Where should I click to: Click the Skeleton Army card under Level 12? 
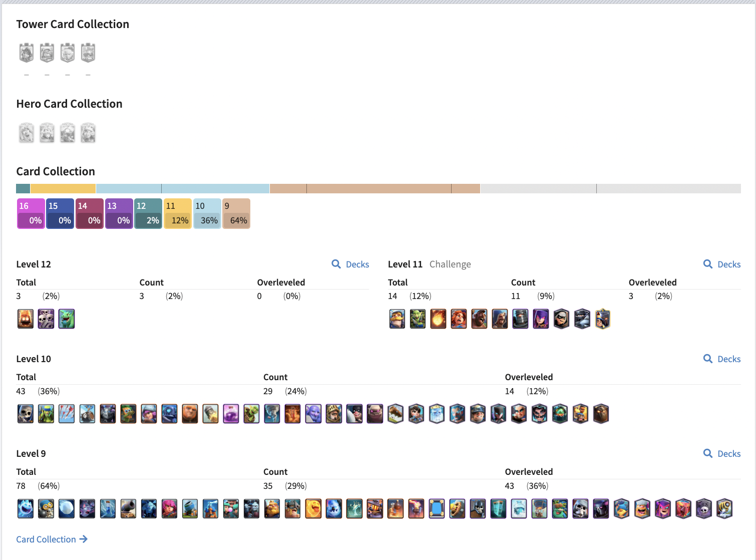tap(46, 319)
